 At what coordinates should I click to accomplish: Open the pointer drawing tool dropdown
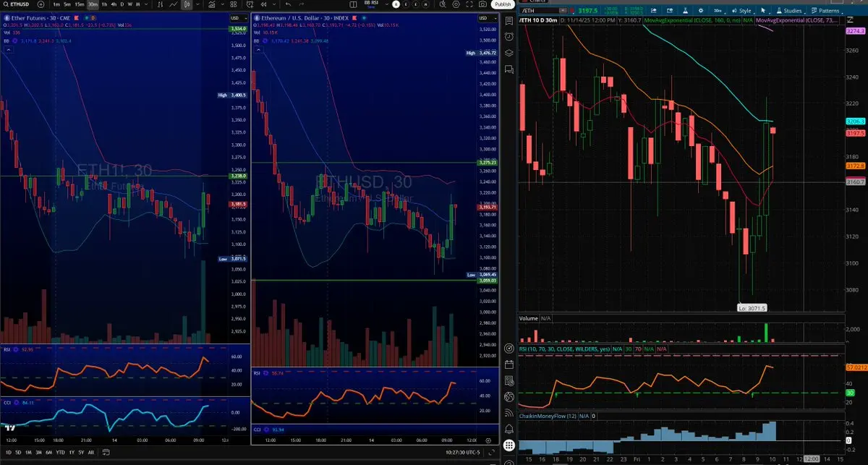tap(763, 11)
